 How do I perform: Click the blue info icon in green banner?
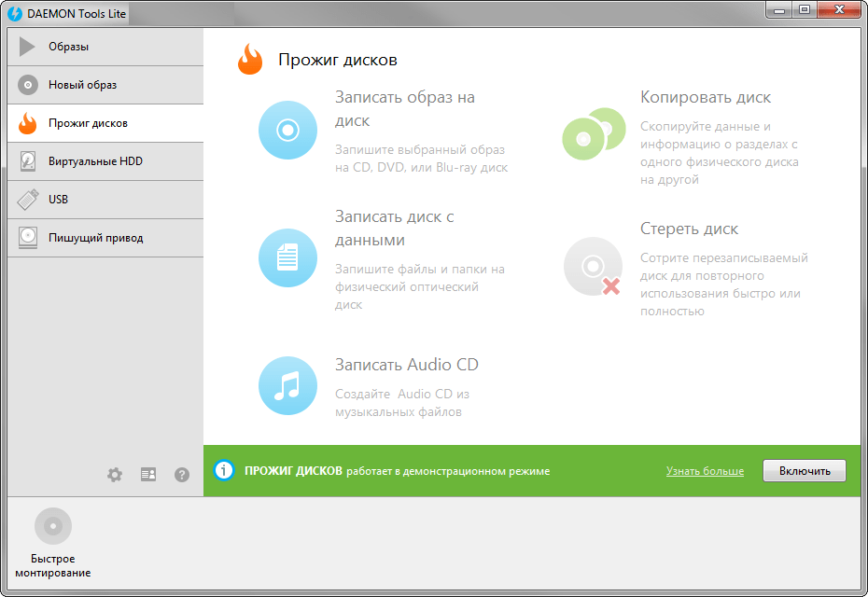click(x=224, y=470)
